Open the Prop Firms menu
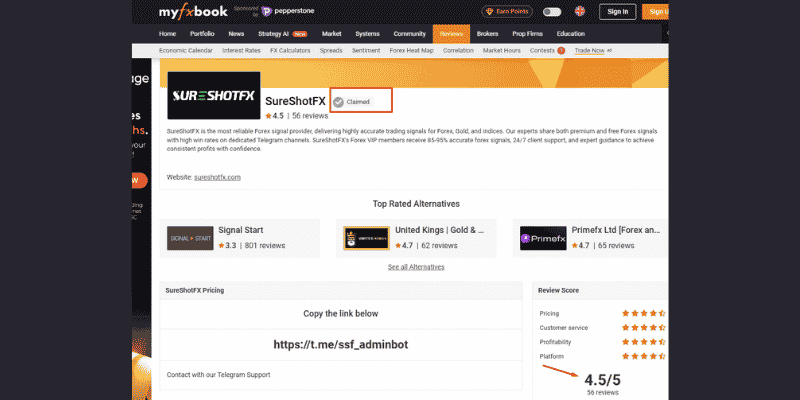Viewport: 800px width, 400px height. point(528,34)
